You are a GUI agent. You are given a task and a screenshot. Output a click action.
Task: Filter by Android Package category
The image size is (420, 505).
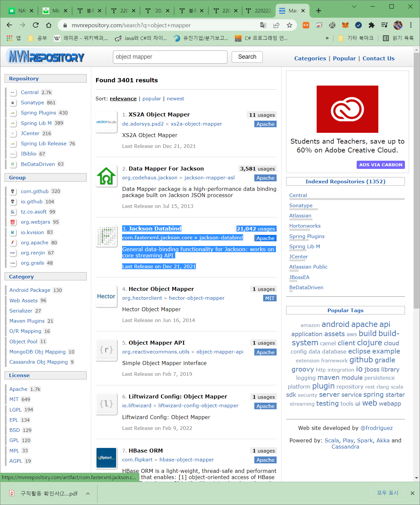[30, 290]
